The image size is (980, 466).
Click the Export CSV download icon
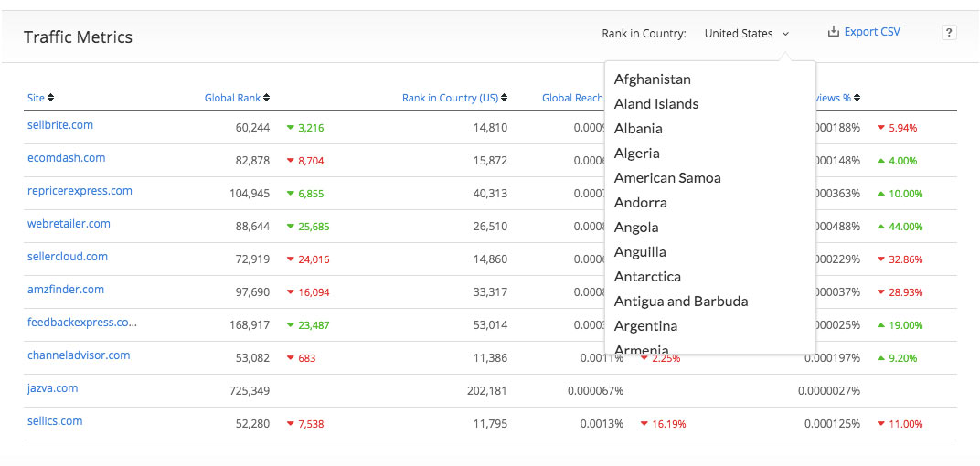pos(833,32)
